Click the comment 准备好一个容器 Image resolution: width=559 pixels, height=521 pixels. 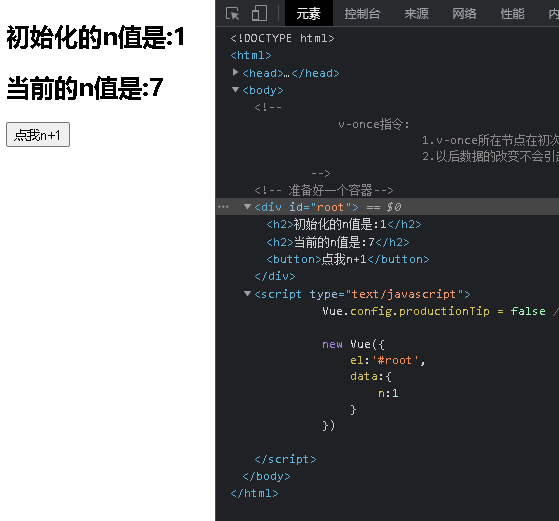click(324, 190)
